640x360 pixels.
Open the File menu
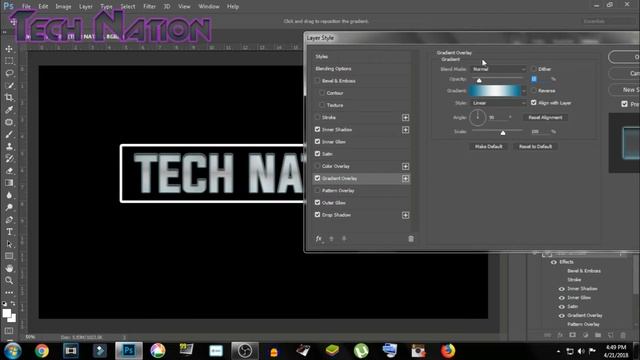tap(27, 7)
